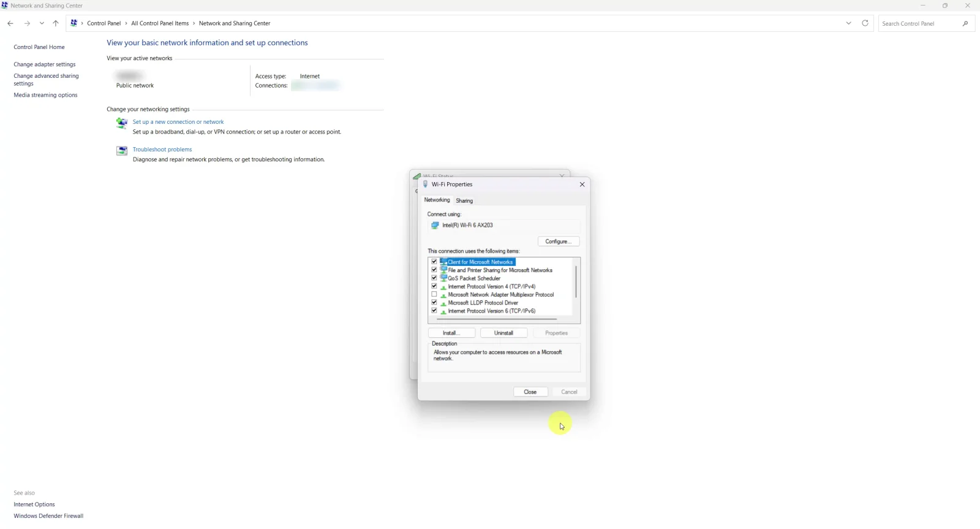Click the Forward navigation arrow

27,23
